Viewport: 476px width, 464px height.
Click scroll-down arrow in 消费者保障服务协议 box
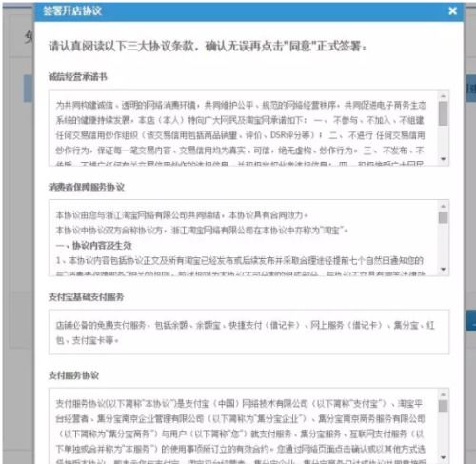444,269
